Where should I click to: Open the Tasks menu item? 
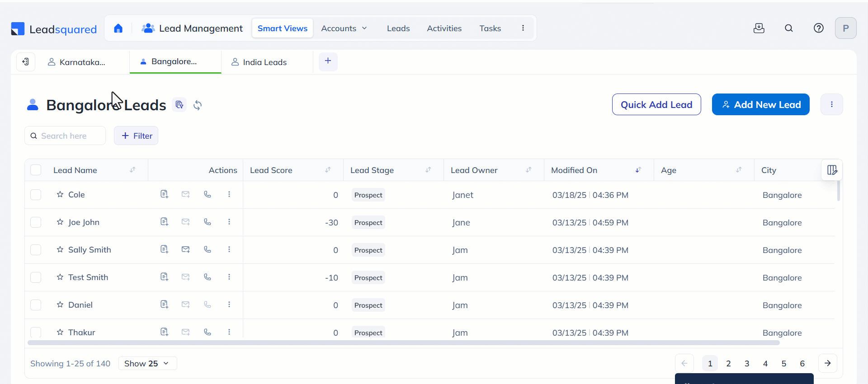pos(490,28)
